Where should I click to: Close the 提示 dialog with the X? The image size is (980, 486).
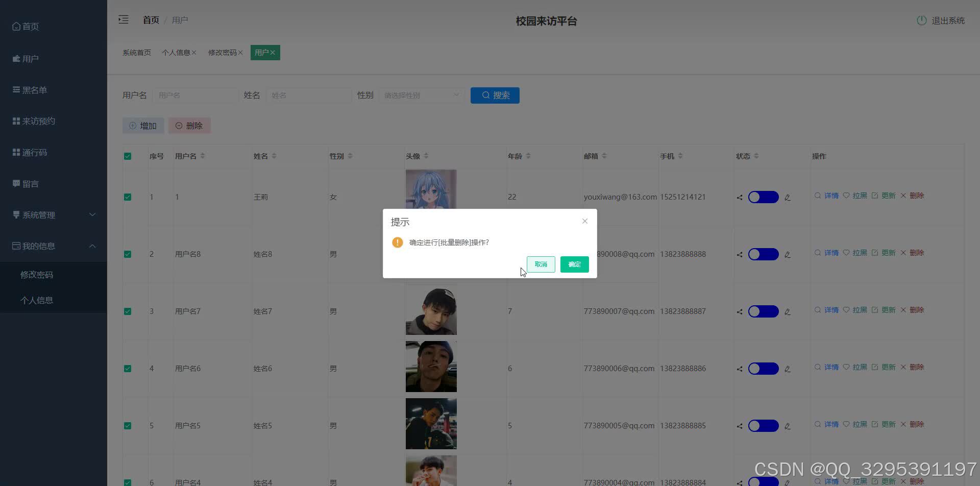(x=585, y=221)
